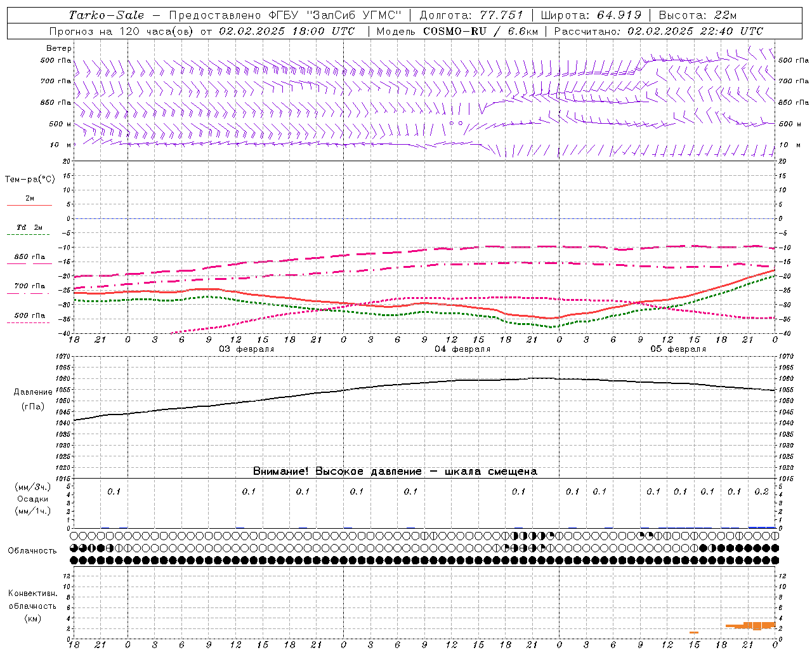Click the dashed line sample under 'Td 2м'

pyautogui.click(x=29, y=235)
